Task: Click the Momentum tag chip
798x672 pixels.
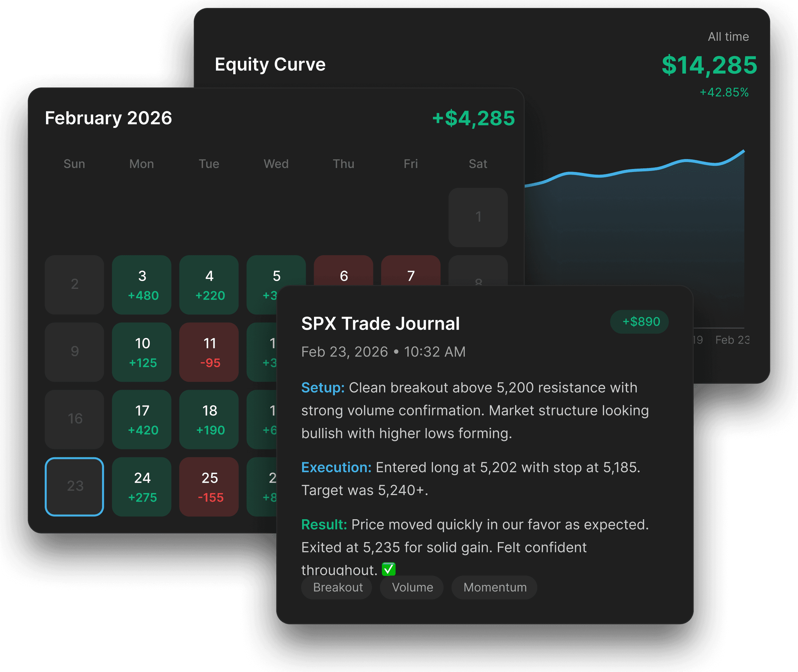Action: click(495, 587)
